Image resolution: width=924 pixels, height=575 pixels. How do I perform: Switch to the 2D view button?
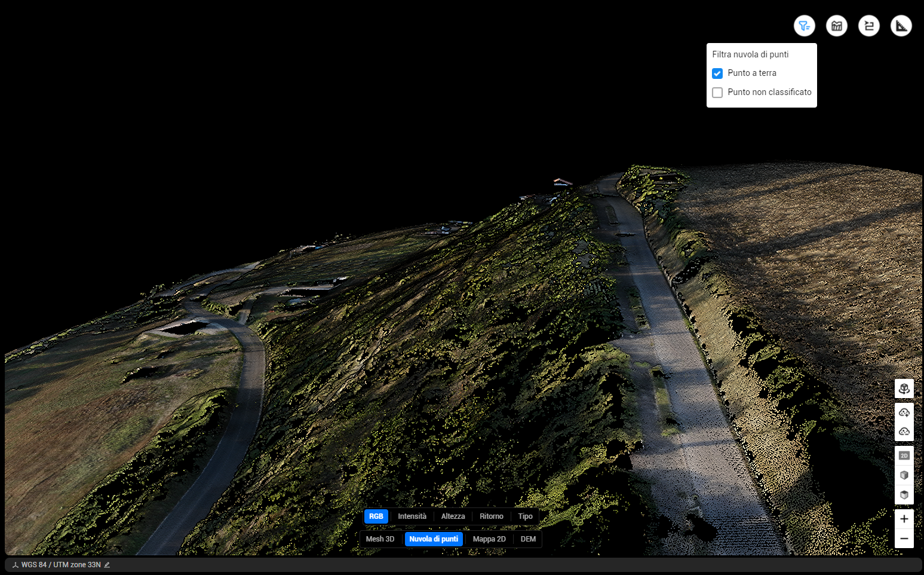904,455
